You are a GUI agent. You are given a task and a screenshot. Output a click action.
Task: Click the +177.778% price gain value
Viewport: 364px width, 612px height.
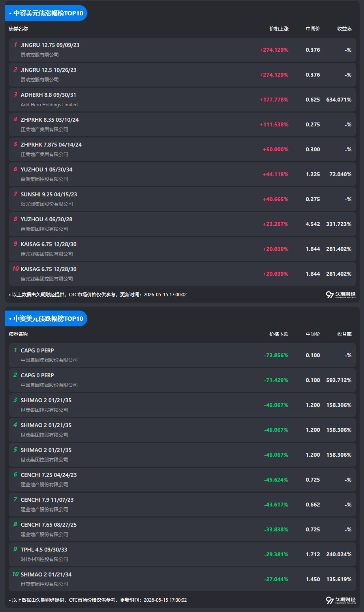(274, 100)
